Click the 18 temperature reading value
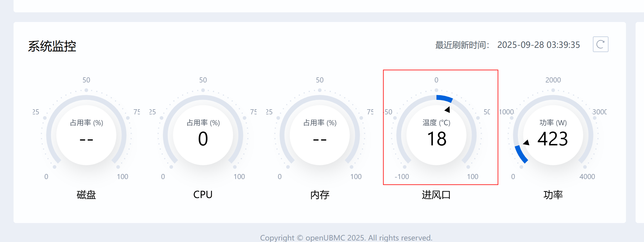Screen dimensions: 644x242 (436, 139)
